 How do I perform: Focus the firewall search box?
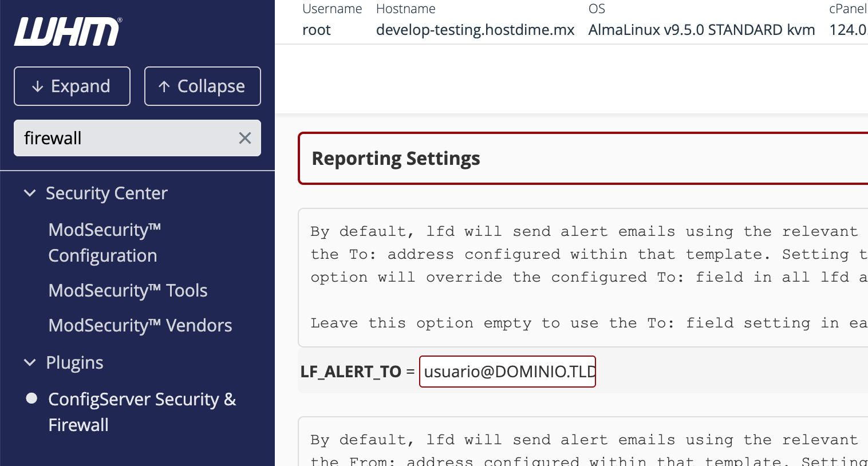click(x=126, y=138)
